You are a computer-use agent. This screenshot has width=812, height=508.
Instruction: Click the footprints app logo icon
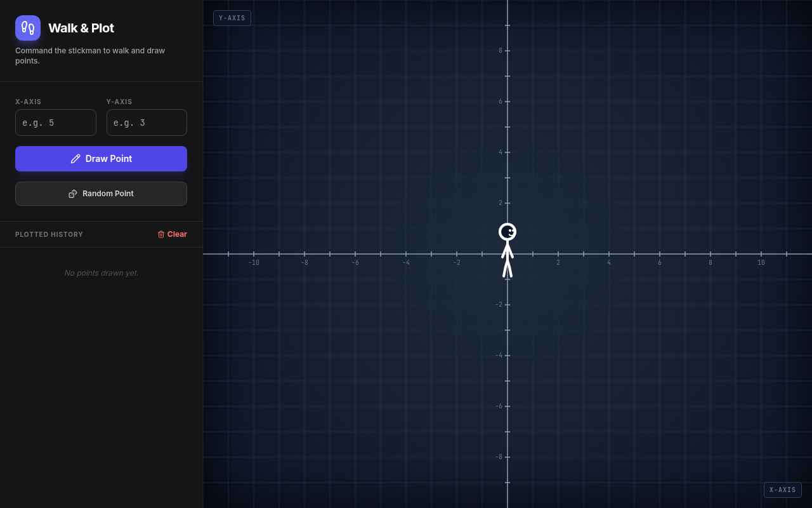pyautogui.click(x=28, y=28)
